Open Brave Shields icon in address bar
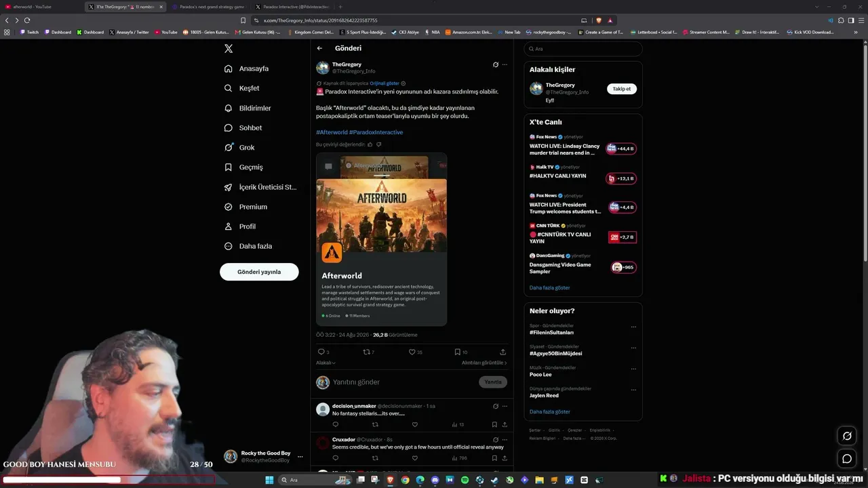The height and width of the screenshot is (488, 868). point(599,20)
